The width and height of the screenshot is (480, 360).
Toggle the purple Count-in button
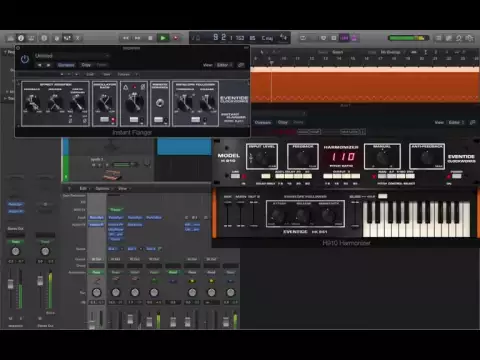pos(344,38)
